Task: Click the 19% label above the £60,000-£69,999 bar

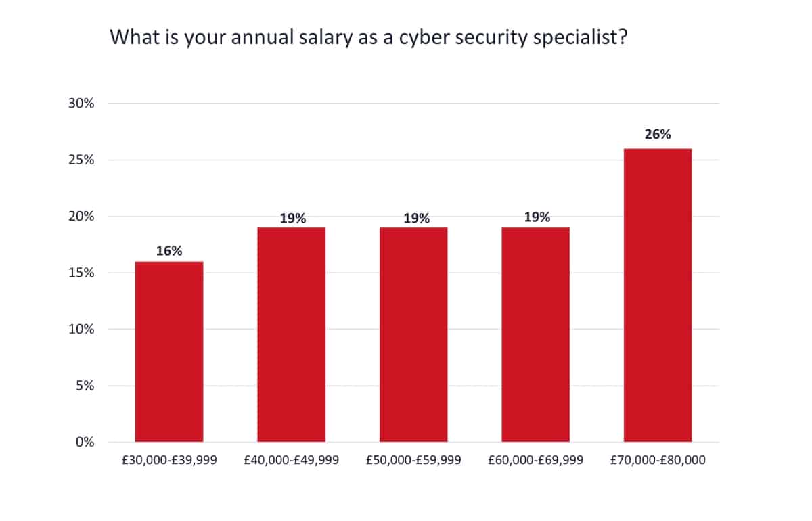Action: coord(536,218)
